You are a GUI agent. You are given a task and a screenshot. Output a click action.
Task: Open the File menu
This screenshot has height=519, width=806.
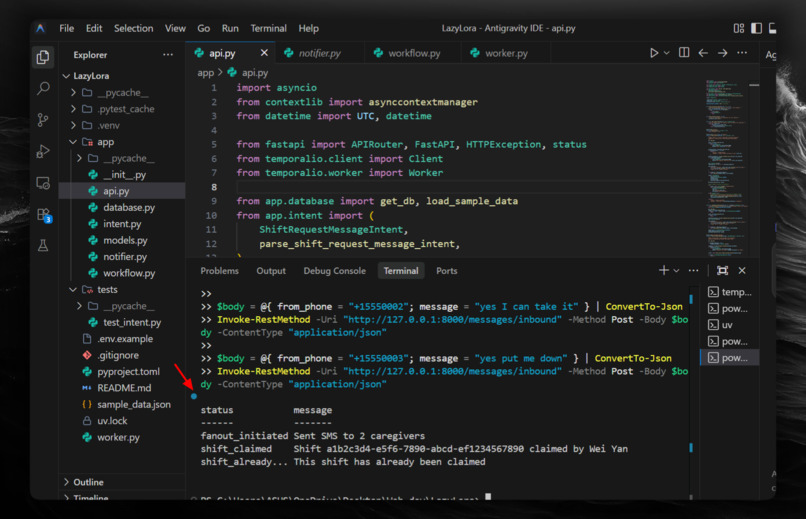click(67, 28)
